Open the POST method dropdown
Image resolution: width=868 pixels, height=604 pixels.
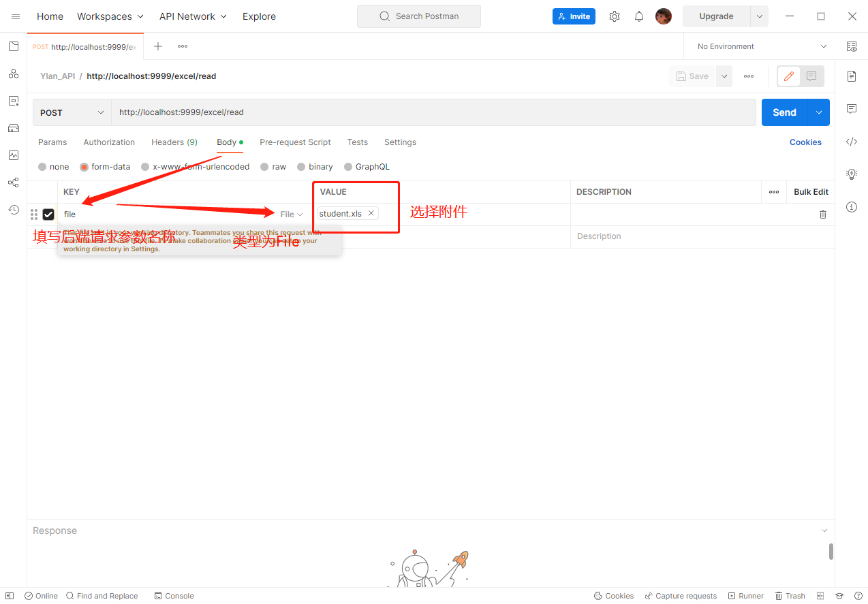coord(72,113)
